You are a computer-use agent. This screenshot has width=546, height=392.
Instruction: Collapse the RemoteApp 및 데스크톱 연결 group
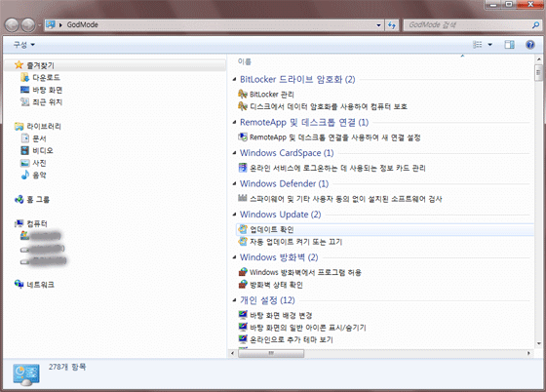[x=234, y=122]
